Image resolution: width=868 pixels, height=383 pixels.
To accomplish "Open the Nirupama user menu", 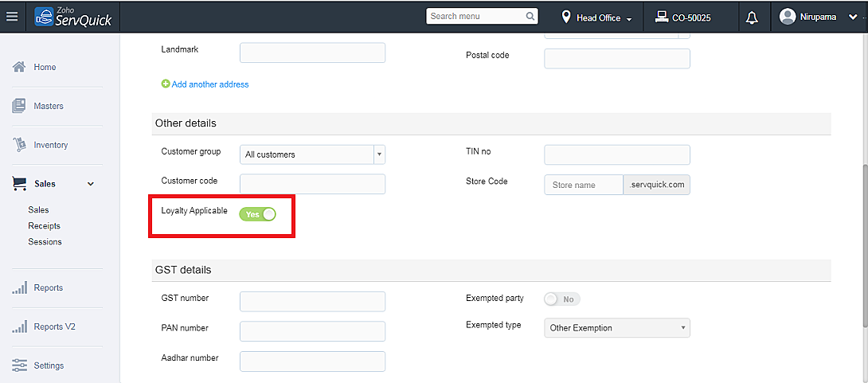I will 817,17.
